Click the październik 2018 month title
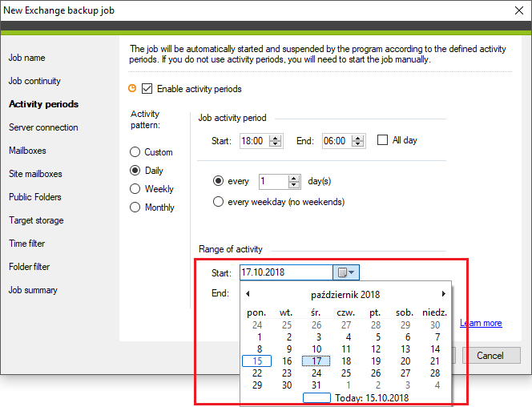This screenshot has height=407, width=532. [345, 294]
